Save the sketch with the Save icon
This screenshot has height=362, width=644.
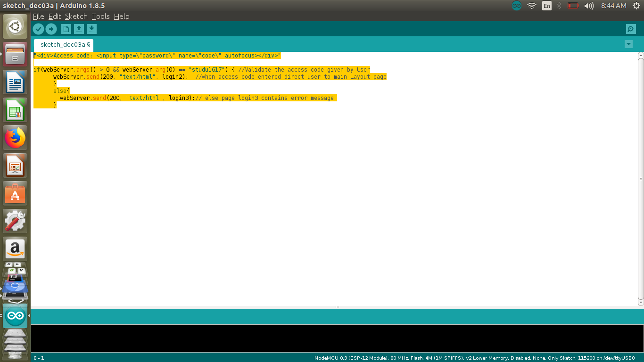click(91, 29)
